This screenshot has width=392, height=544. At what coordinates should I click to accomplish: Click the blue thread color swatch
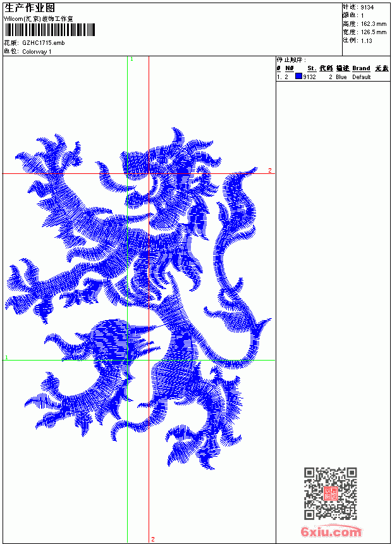(298, 77)
